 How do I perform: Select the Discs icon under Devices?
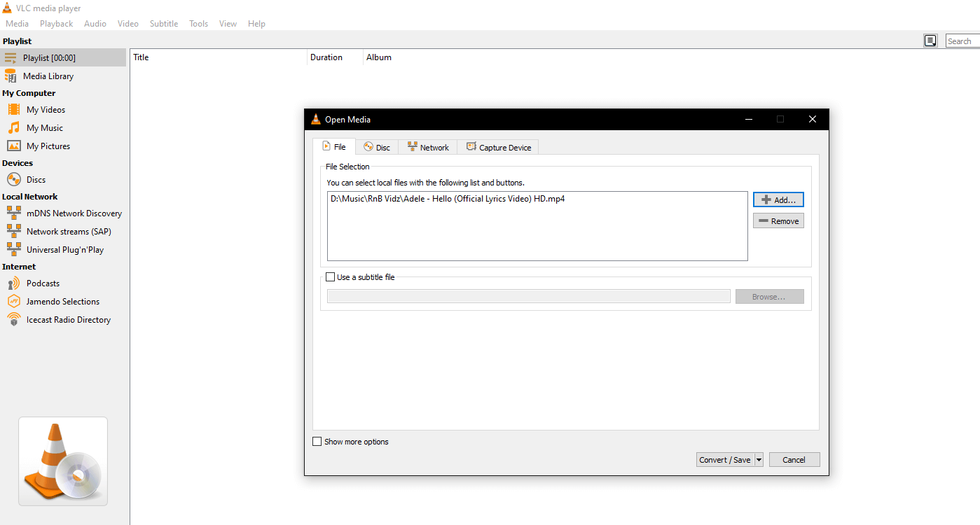click(14, 180)
